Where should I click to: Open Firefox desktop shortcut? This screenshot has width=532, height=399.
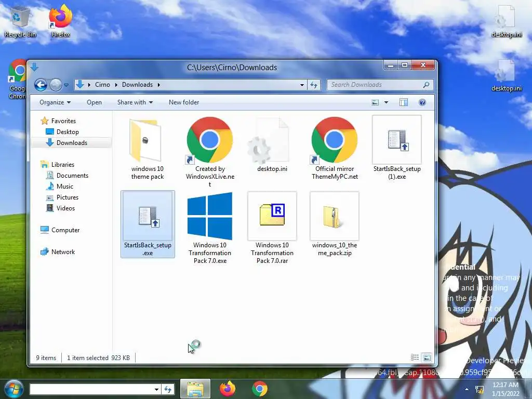click(61, 21)
